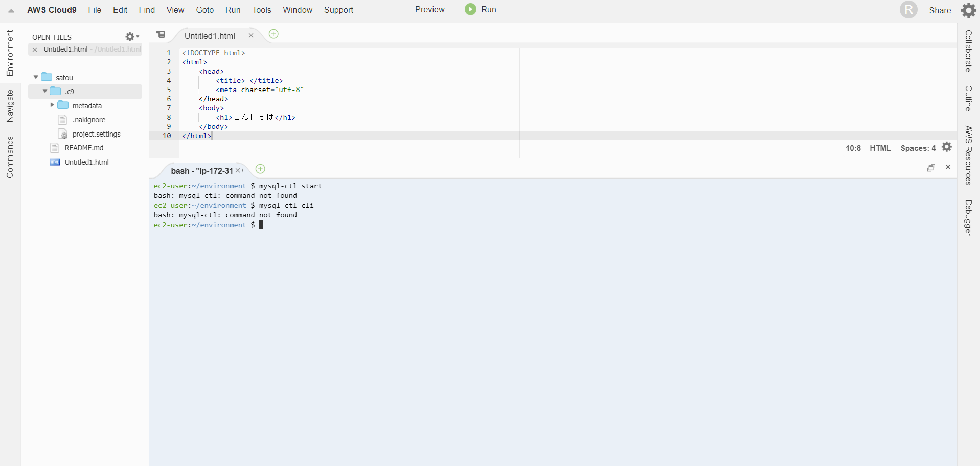The image size is (980, 466).
Task: Run the project using the green Run icon
Action: [469, 9]
